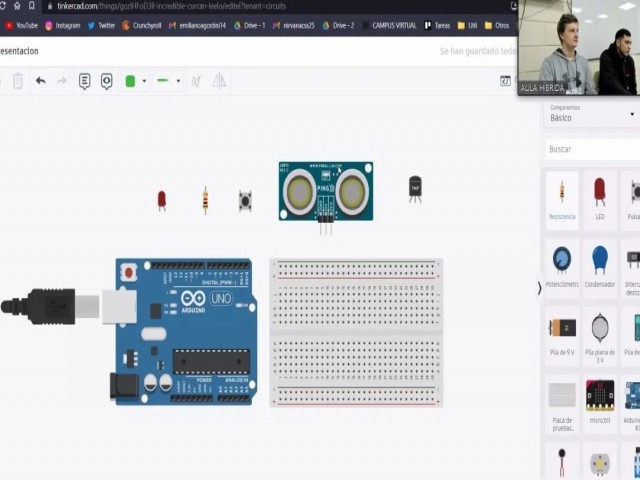
Task: Open the Instagram bookmark
Action: [x=62, y=25]
